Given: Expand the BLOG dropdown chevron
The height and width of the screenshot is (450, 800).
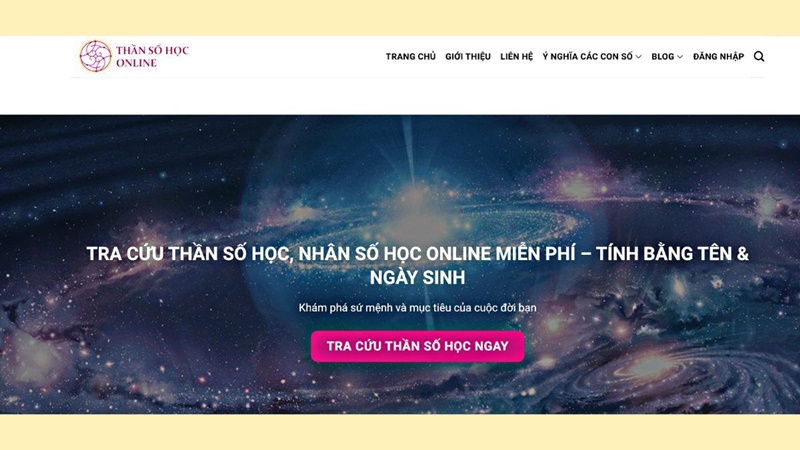Looking at the screenshot, I should coord(680,57).
